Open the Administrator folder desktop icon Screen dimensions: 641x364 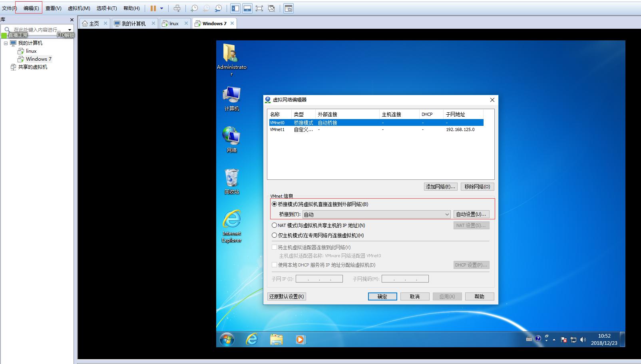pyautogui.click(x=231, y=60)
